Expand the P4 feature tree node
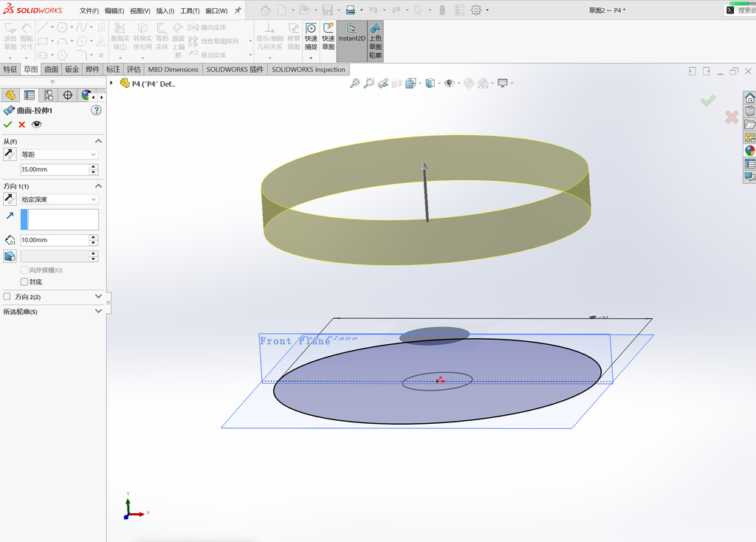The width and height of the screenshot is (756, 542). click(111, 83)
